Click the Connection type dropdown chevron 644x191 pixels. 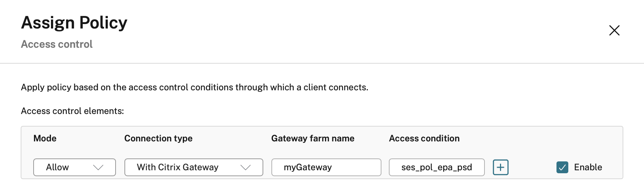coord(246,167)
